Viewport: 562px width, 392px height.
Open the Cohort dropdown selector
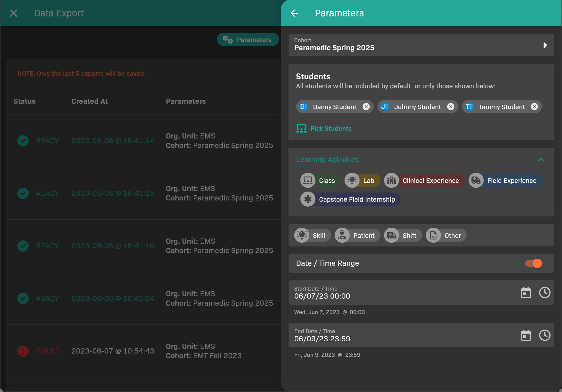tap(421, 45)
